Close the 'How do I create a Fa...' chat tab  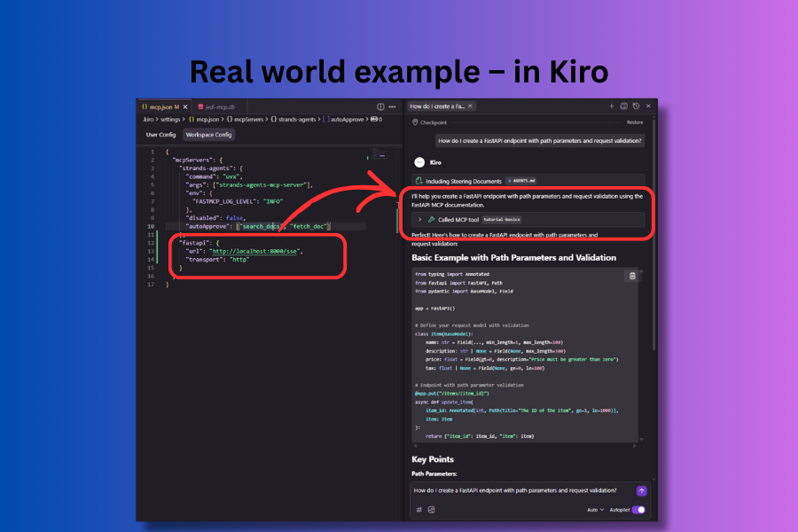[x=470, y=106]
